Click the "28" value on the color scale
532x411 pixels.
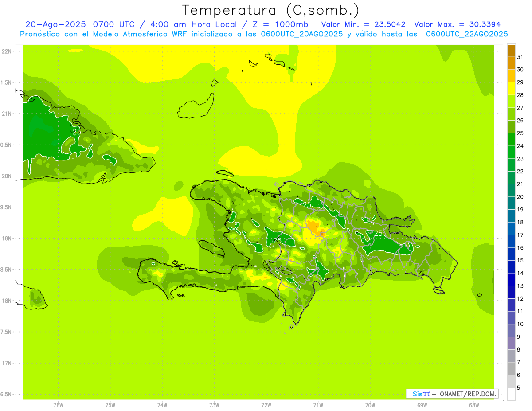tap(520, 95)
